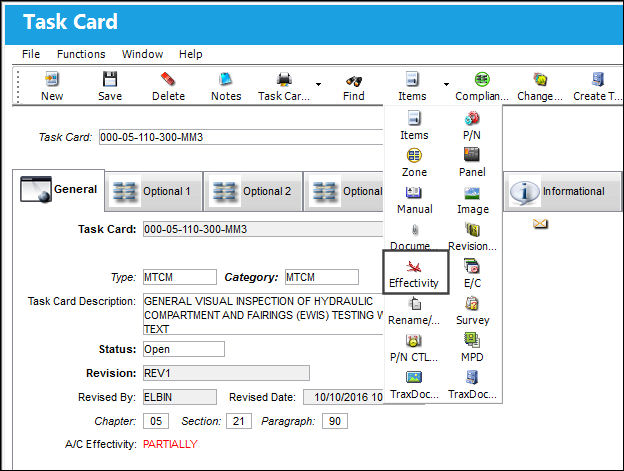Click the Delete eraser icon
The height and width of the screenshot is (471, 624).
point(168,80)
